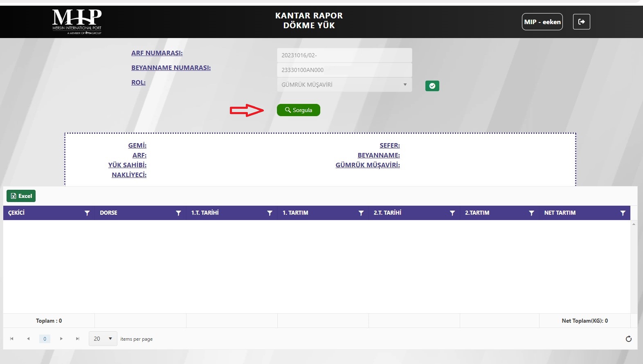
Task: Click the BEYANNAME NUMARASI input field
Action: (344, 70)
